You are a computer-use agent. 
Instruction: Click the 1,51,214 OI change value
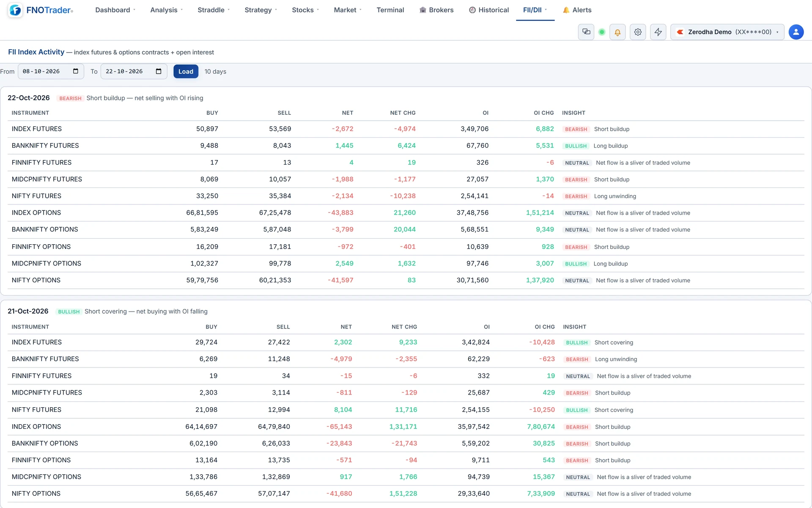540,213
